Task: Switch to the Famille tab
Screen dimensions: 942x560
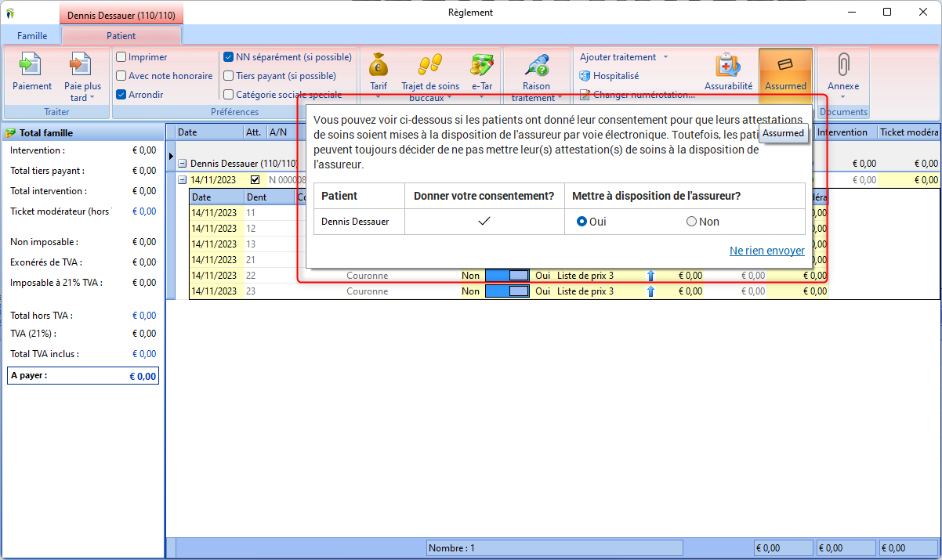Action: point(32,36)
